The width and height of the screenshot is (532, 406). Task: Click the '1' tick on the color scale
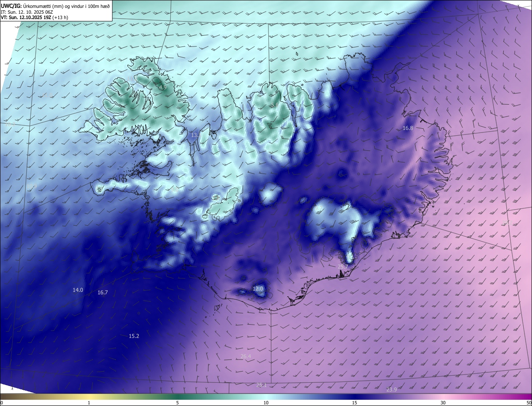tap(89, 403)
